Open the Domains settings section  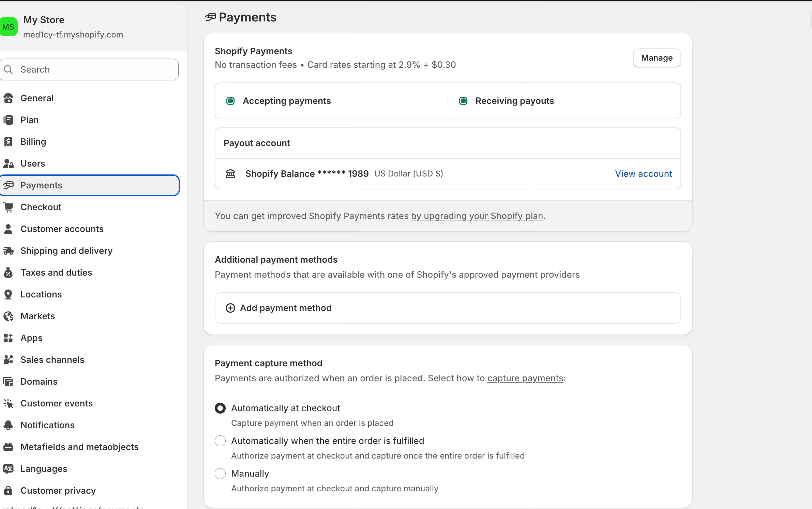(x=39, y=382)
